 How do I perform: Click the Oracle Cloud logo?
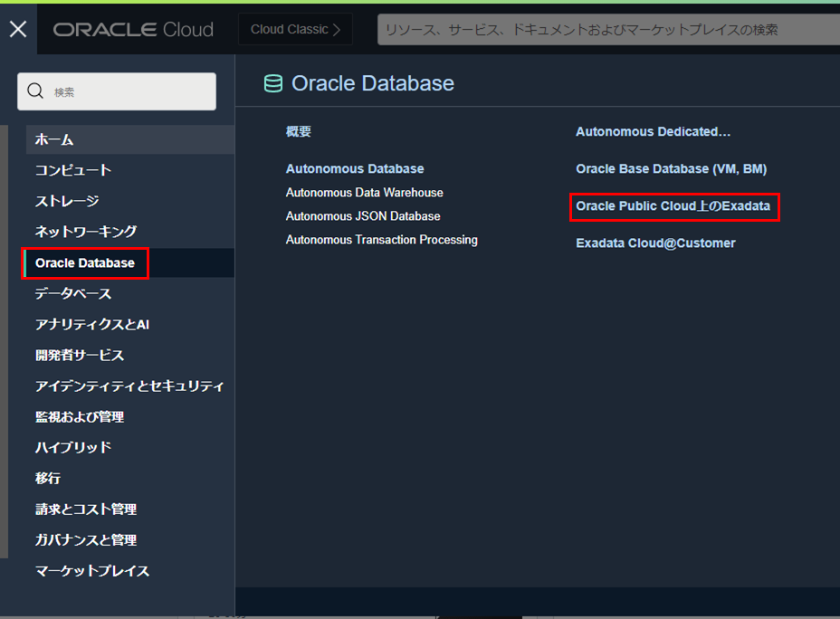[133, 30]
